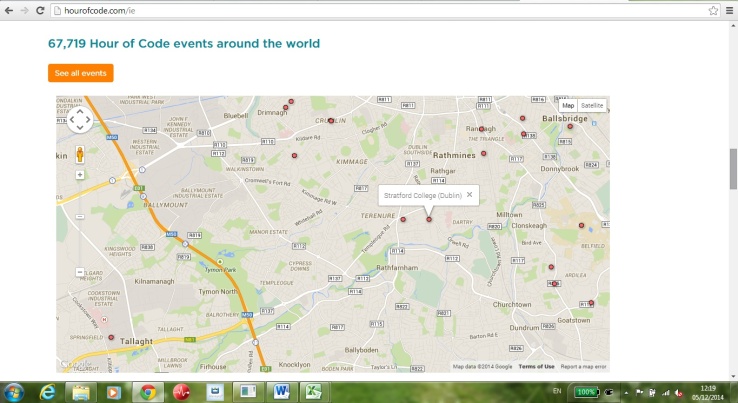
Task: Click the 'Donnybrook' label on the map
Action: point(560,169)
